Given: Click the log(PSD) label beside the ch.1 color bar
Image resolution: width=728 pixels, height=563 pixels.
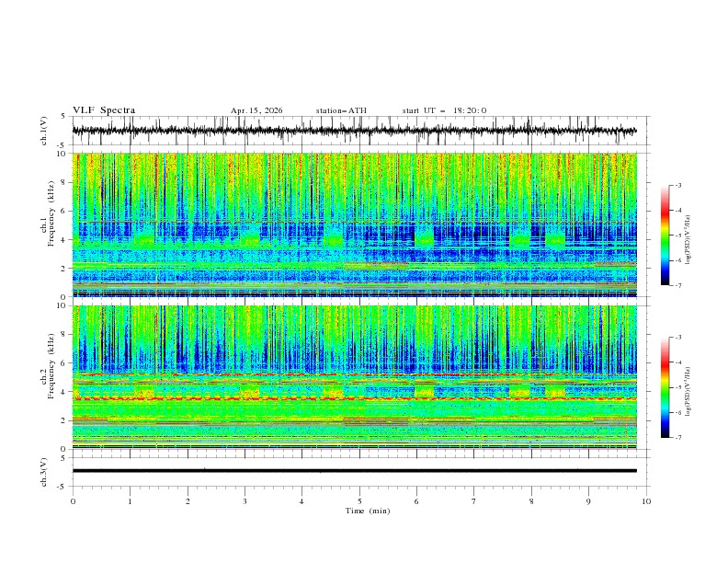Looking at the screenshot, I should tap(688, 240).
